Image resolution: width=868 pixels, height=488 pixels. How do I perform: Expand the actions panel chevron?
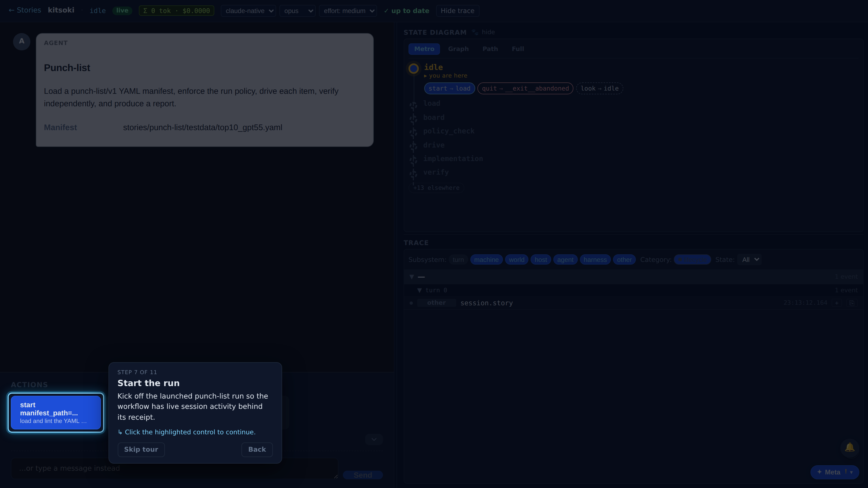tap(374, 439)
